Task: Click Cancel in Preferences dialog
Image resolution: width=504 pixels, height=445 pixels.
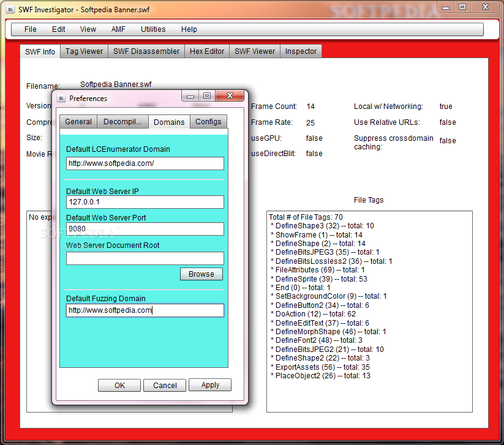Action: tap(165, 385)
